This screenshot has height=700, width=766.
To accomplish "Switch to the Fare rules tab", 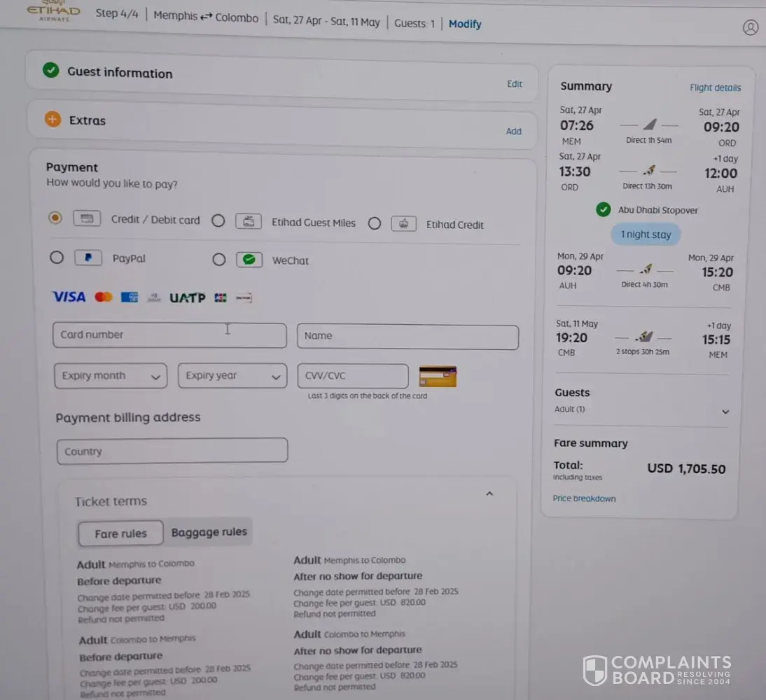I will coord(120,533).
